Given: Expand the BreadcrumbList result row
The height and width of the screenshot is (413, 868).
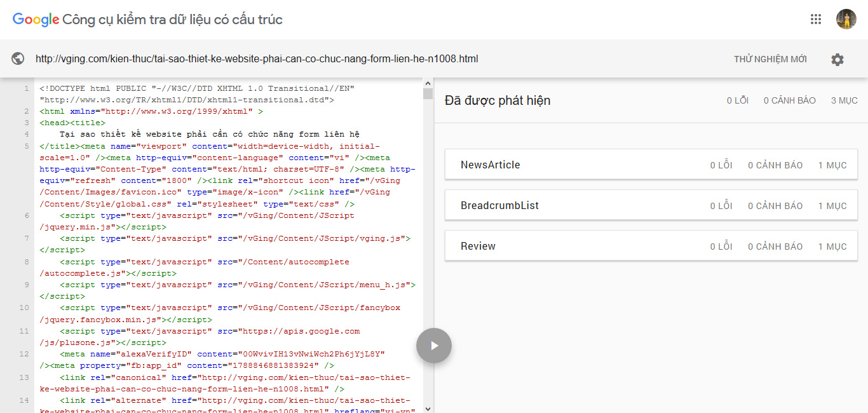Looking at the screenshot, I should [x=651, y=206].
